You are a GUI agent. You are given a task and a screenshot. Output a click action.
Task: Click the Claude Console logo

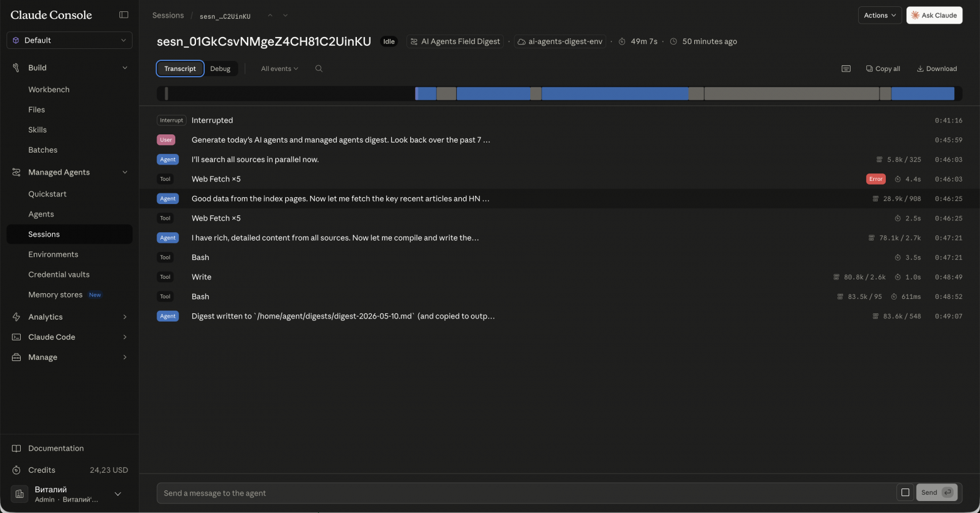(52, 15)
